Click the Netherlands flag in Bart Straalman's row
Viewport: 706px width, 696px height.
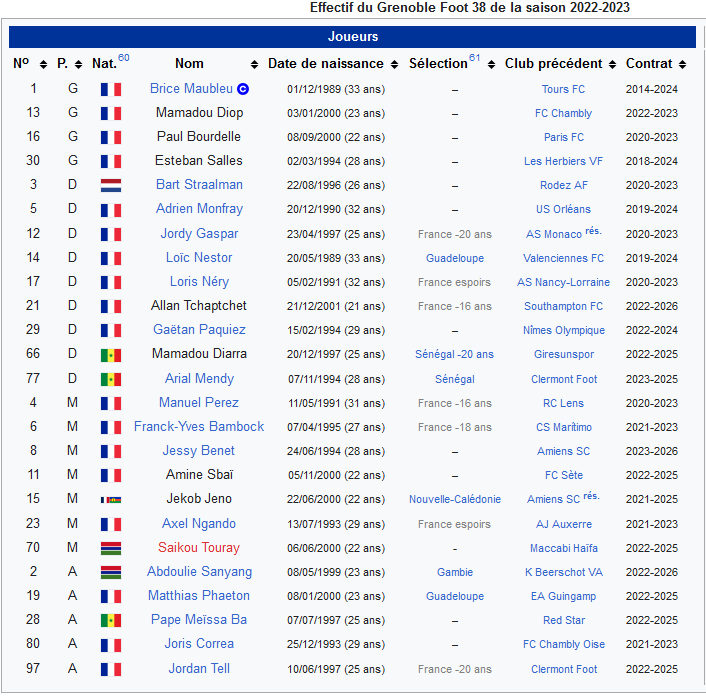[110, 185]
